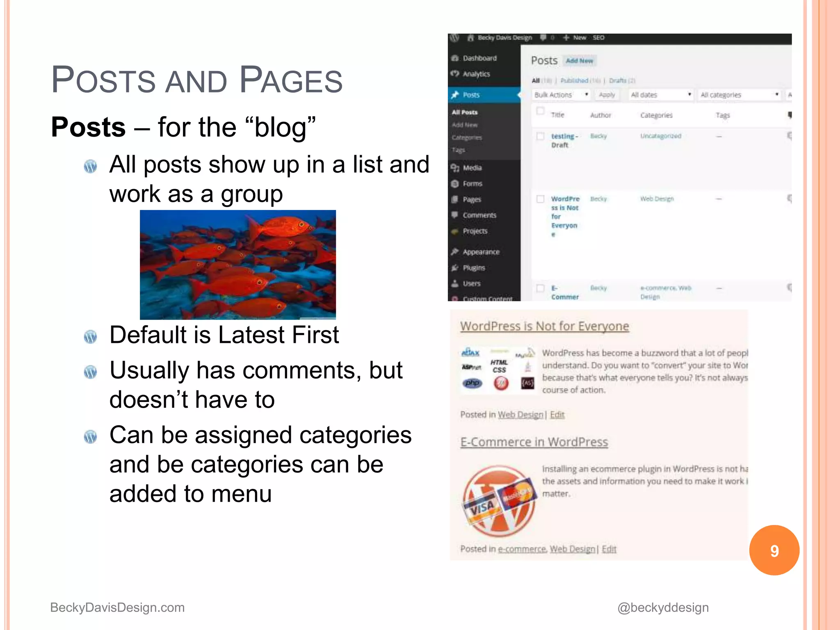Click the Users icon in the sidebar
Image resolution: width=840 pixels, height=630 pixels.
[x=454, y=283]
